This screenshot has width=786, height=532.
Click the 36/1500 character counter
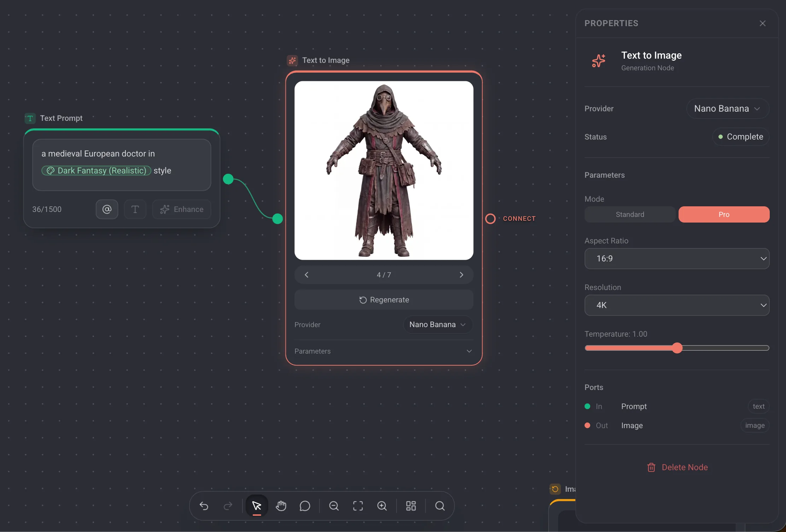[x=47, y=209]
